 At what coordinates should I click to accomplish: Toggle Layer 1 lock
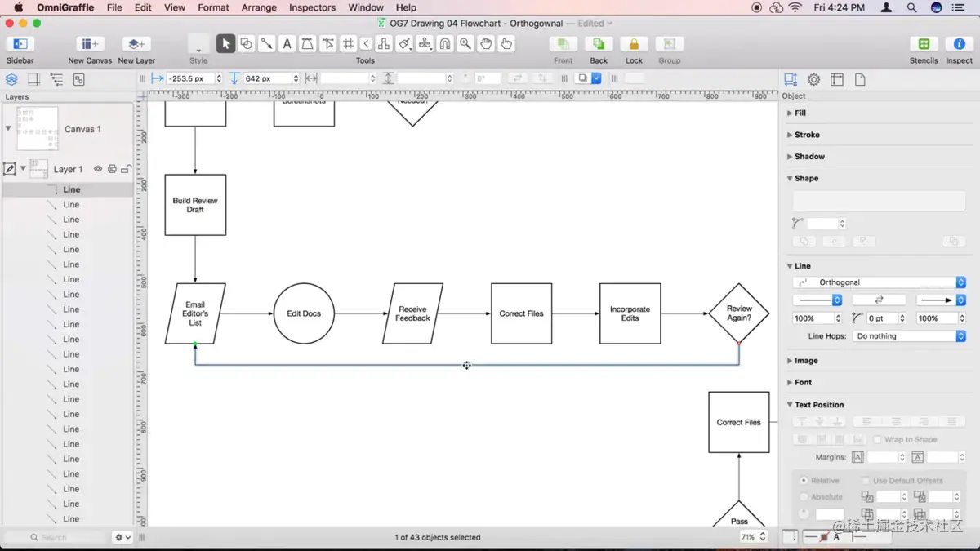[x=125, y=169]
